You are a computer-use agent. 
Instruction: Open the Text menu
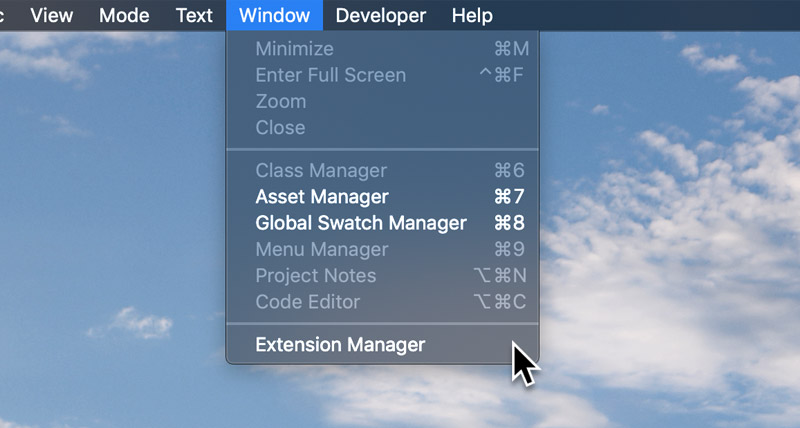(194, 15)
